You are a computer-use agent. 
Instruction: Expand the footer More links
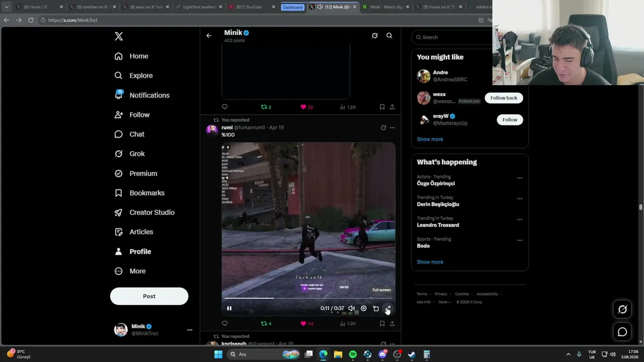click(x=444, y=302)
